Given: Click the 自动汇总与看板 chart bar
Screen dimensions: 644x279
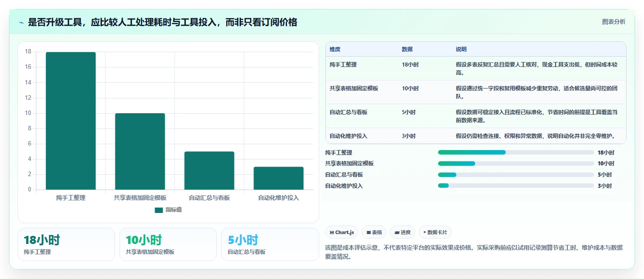Looking at the screenshot, I should point(209,171).
